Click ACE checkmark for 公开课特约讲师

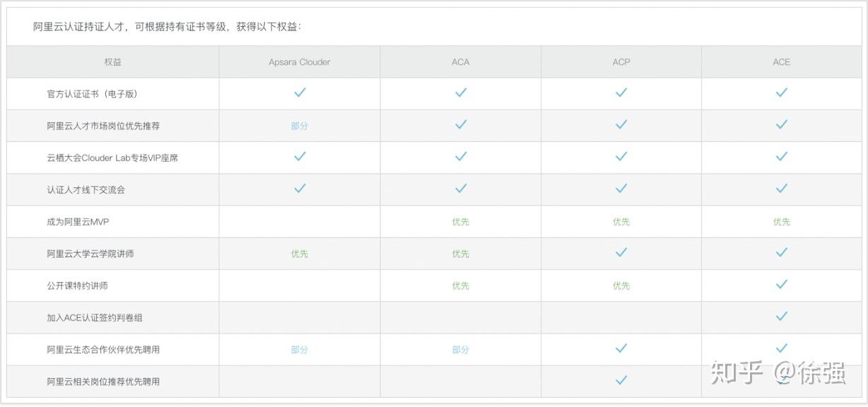[x=781, y=284]
